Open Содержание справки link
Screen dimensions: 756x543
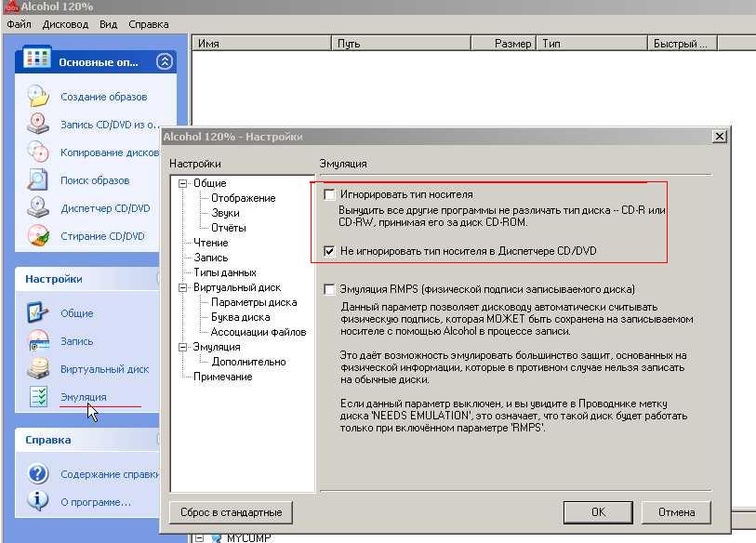point(110,474)
